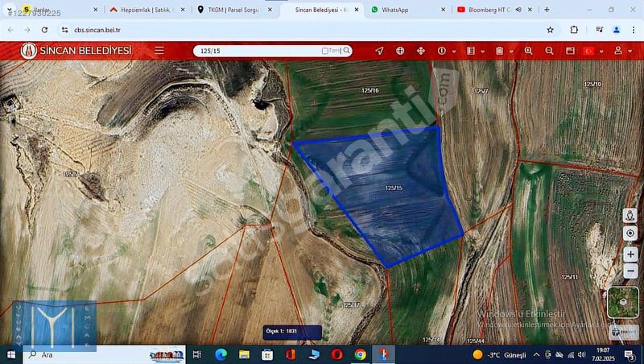Select the pan/move arrows tool
Screen dimensions: 644x364
click(420, 51)
